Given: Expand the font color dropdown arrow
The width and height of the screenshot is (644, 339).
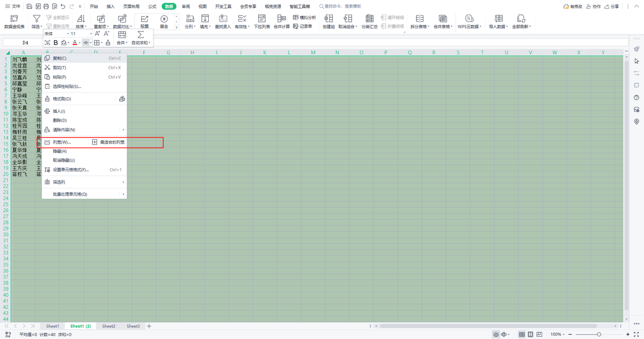Looking at the screenshot, I should point(79,43).
